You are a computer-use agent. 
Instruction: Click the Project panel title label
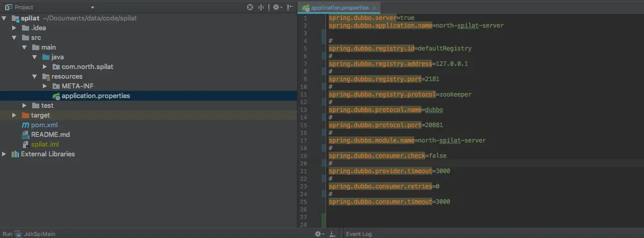point(24,8)
